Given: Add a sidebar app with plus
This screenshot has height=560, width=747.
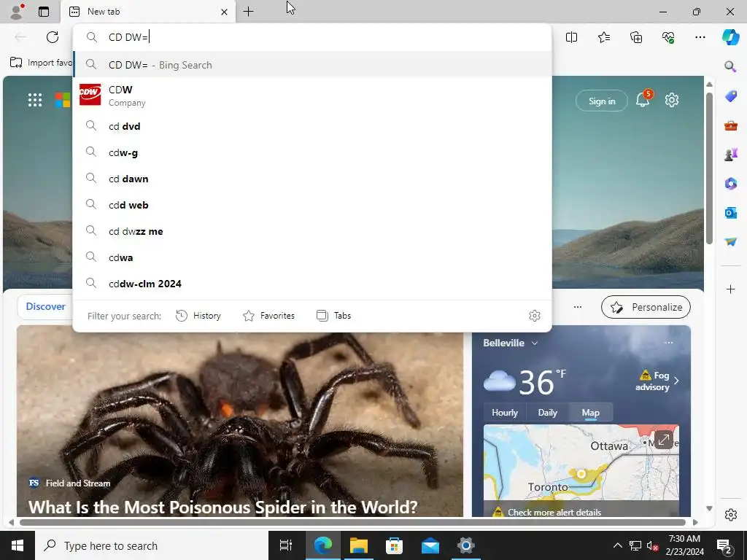Looking at the screenshot, I should (730, 289).
